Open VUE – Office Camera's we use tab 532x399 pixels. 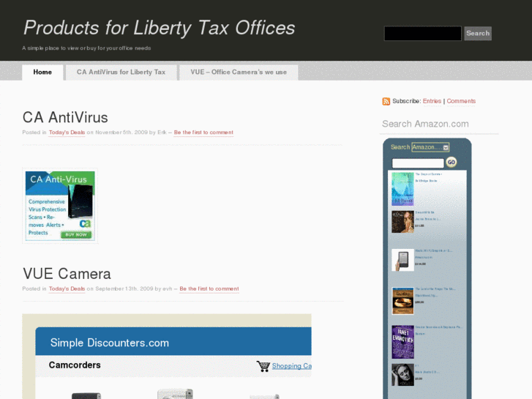(x=239, y=72)
